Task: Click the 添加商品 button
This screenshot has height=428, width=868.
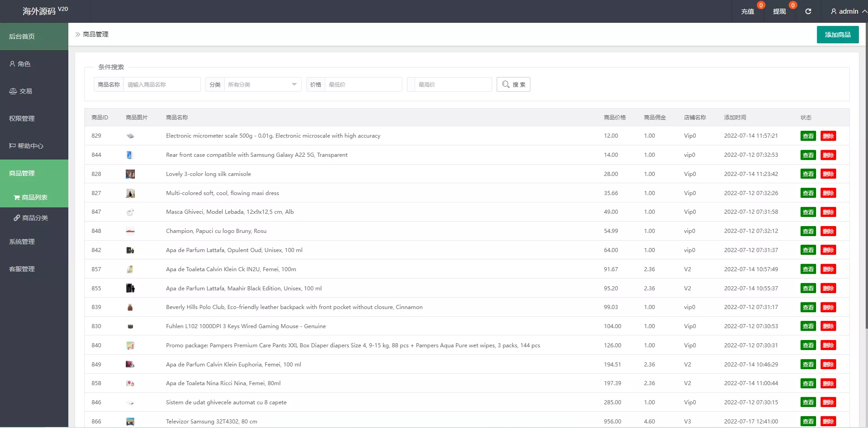Action: (837, 35)
